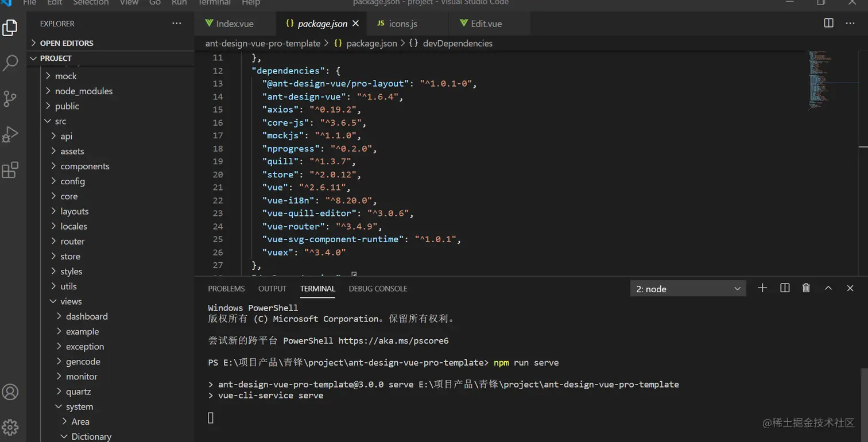Expand the gencode folder
Viewport: 868px width, 442px height.
[111, 362]
